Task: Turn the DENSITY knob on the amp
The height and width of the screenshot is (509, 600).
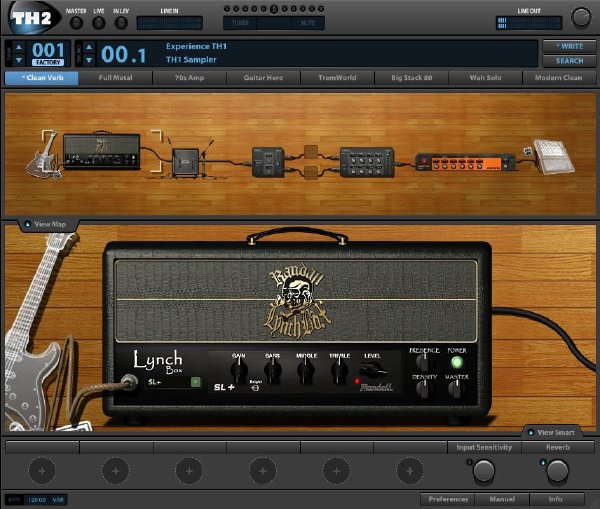Action: pos(424,389)
